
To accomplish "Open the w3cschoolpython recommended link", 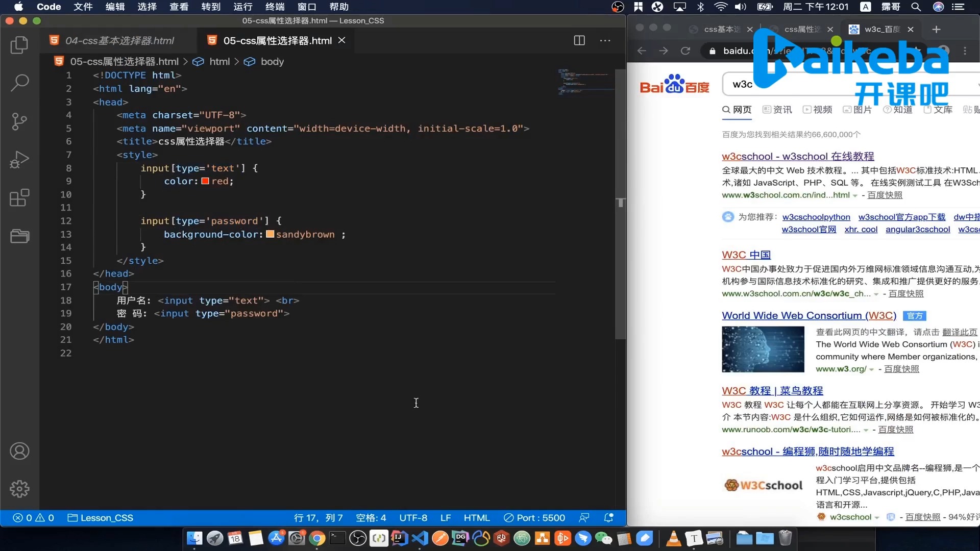I will 816,217.
